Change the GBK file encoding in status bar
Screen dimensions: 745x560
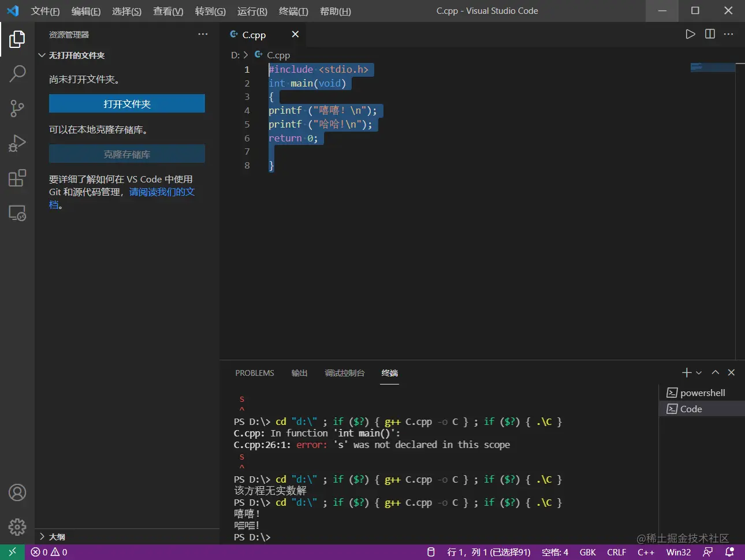(587, 552)
